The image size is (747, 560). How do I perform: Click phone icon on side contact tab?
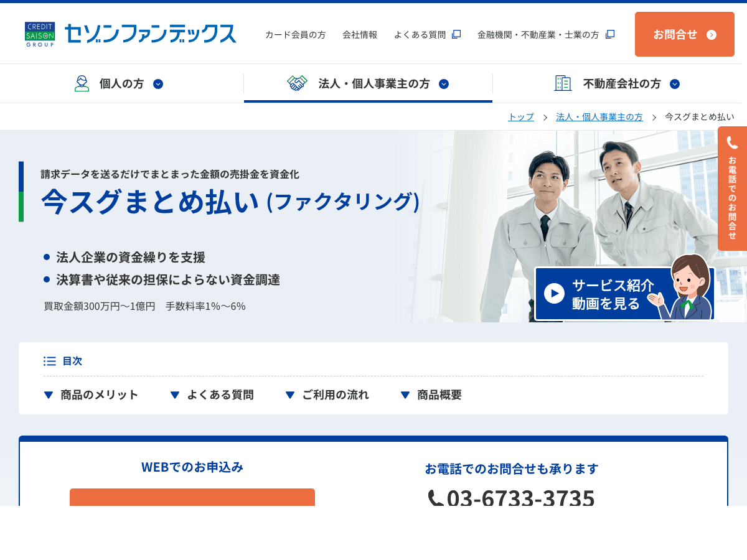[x=732, y=142]
